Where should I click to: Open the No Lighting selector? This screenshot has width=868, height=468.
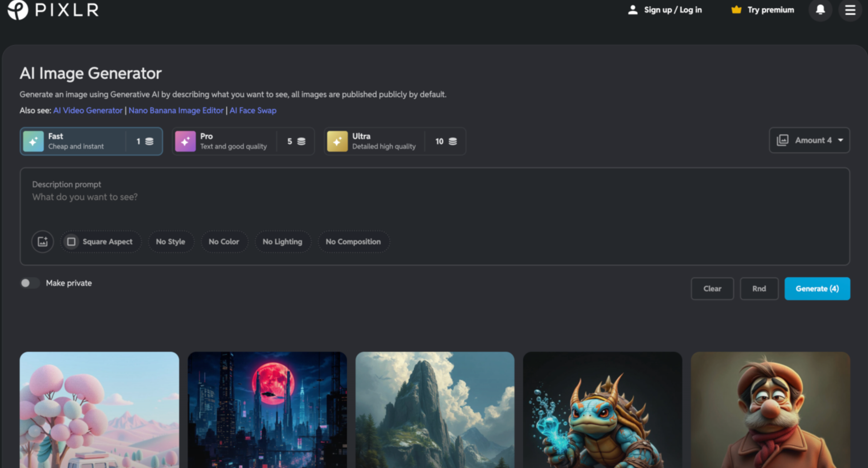pyautogui.click(x=283, y=241)
